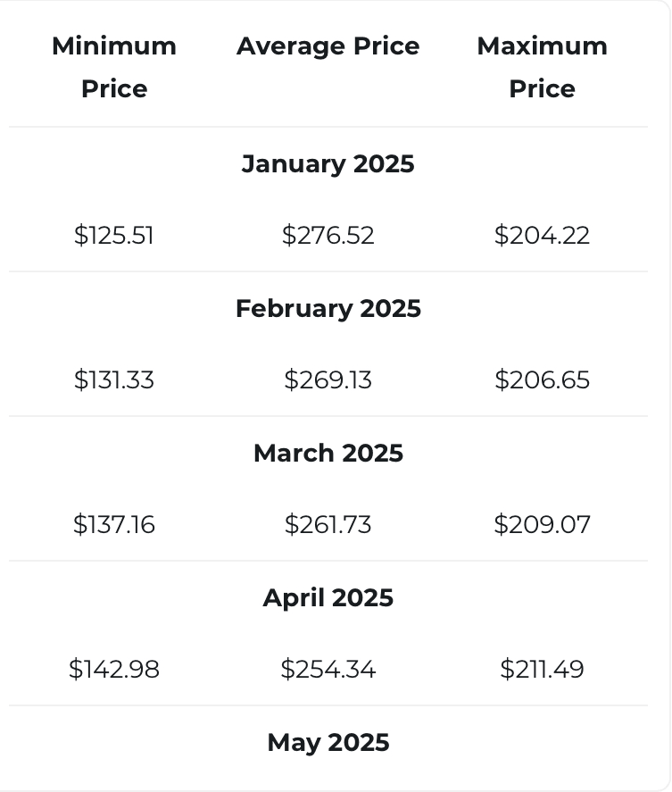Screen dimensions: 672x792
Task: Select the February 2025 row heading
Action: click(x=328, y=308)
